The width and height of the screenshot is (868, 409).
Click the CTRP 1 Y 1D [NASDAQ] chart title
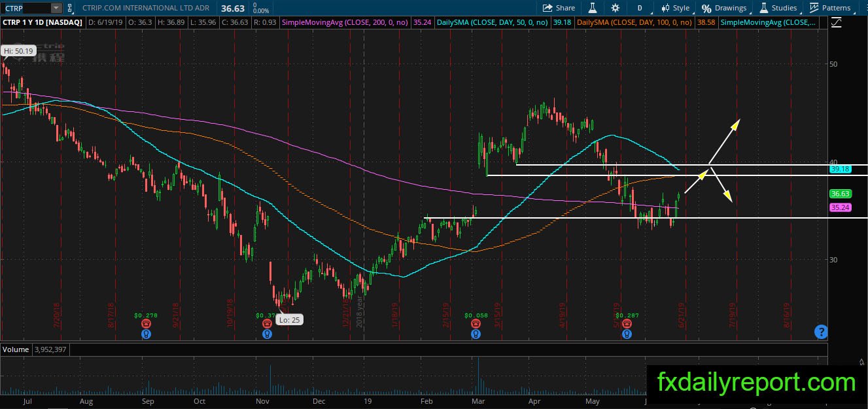click(x=43, y=22)
